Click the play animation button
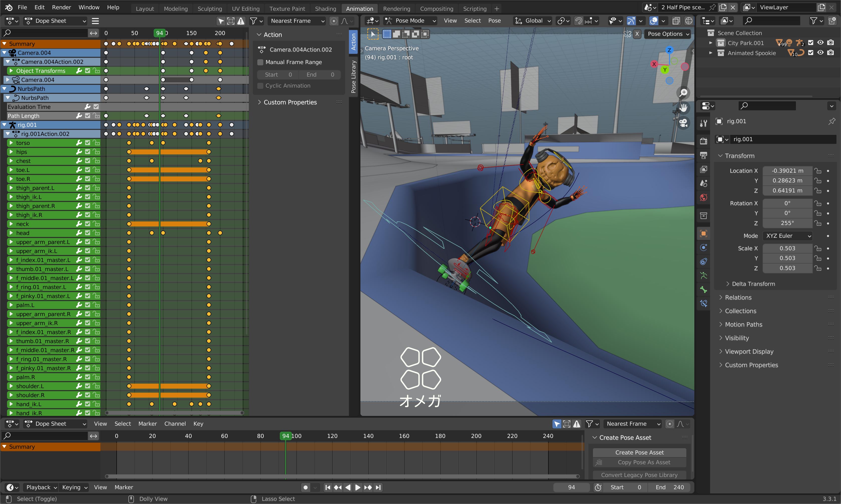This screenshot has width=841, height=504. click(358, 487)
